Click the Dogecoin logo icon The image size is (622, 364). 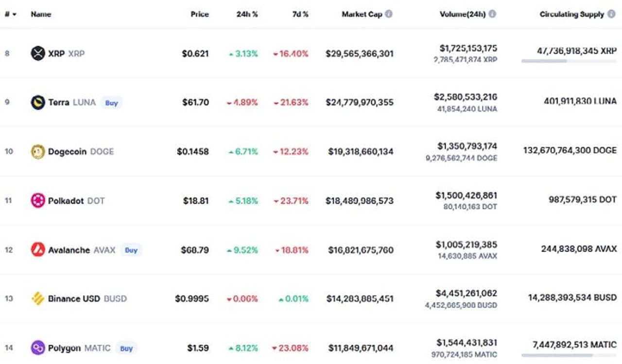click(38, 152)
